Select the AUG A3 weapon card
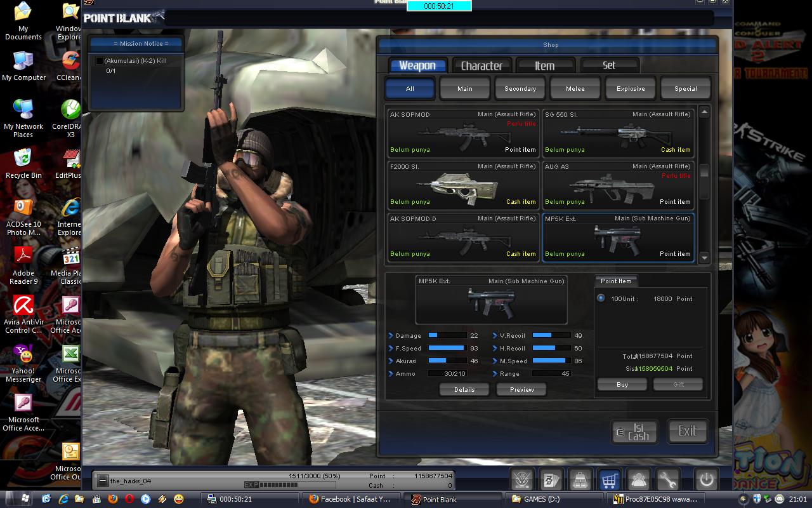812x508 pixels. (x=618, y=184)
